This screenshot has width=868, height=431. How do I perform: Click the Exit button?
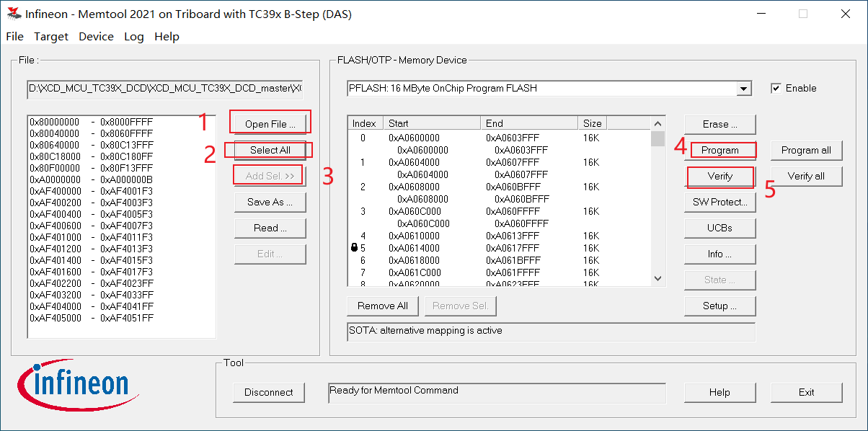coord(806,392)
